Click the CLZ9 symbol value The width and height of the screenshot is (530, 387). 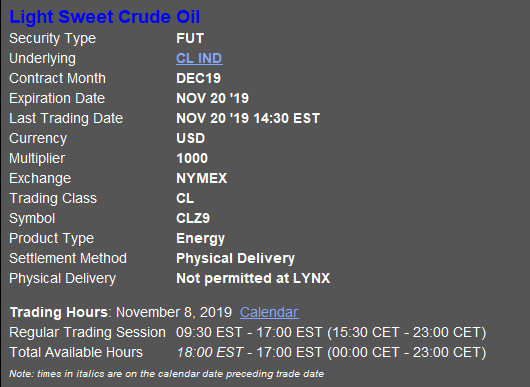[193, 218]
